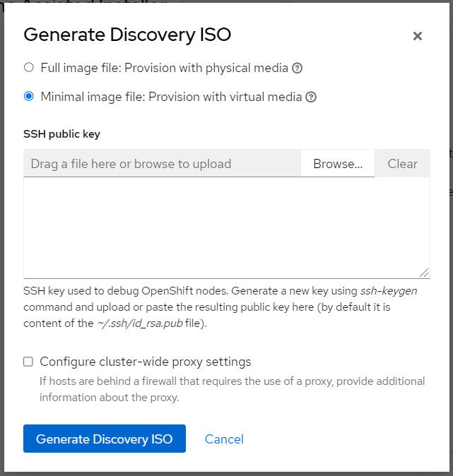453x476 pixels.
Task: Cancel the ISO generation dialog
Action: click(x=224, y=439)
